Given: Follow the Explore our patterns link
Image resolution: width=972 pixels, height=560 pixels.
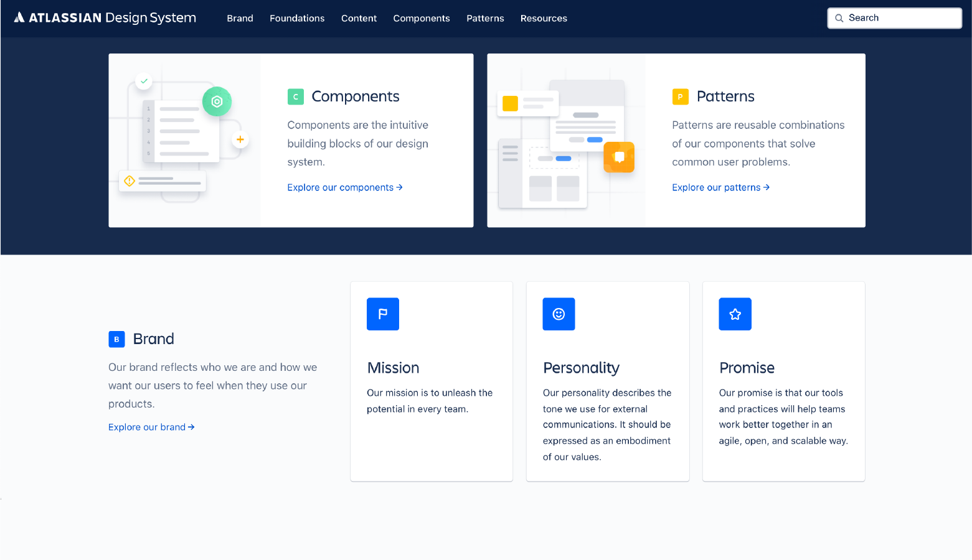Looking at the screenshot, I should pyautogui.click(x=720, y=187).
